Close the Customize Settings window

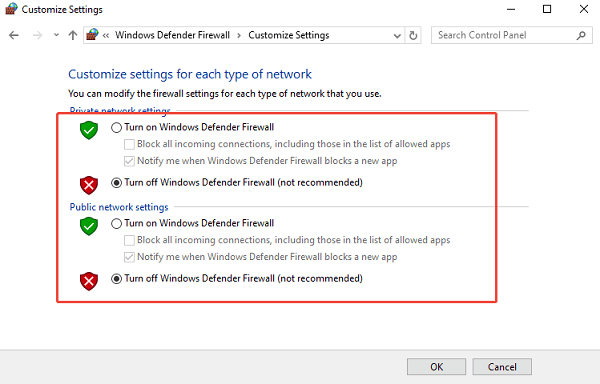584,9
